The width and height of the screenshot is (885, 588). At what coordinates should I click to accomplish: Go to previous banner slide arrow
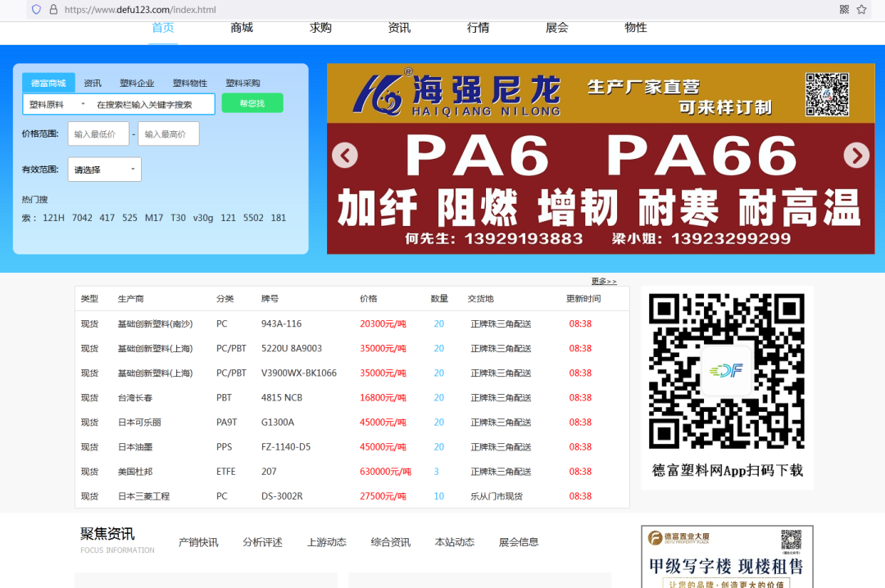click(x=345, y=155)
